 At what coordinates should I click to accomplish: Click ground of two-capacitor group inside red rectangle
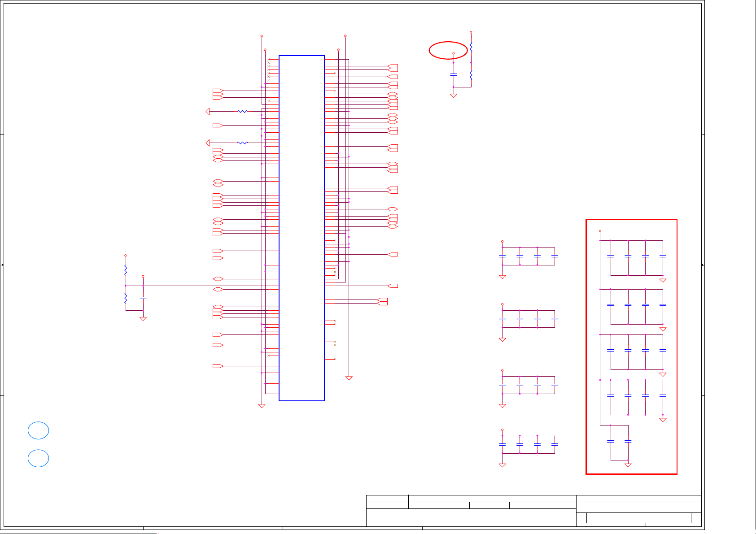point(628,465)
